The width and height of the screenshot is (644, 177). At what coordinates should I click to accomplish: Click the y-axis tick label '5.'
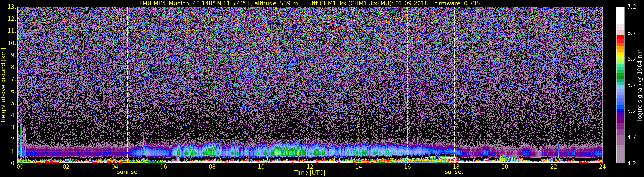[13, 103]
